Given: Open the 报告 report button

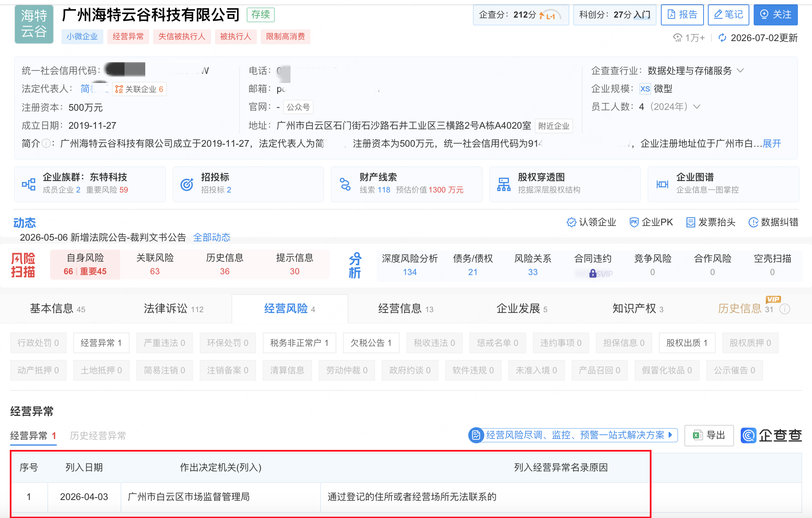Looking at the screenshot, I should (682, 15).
